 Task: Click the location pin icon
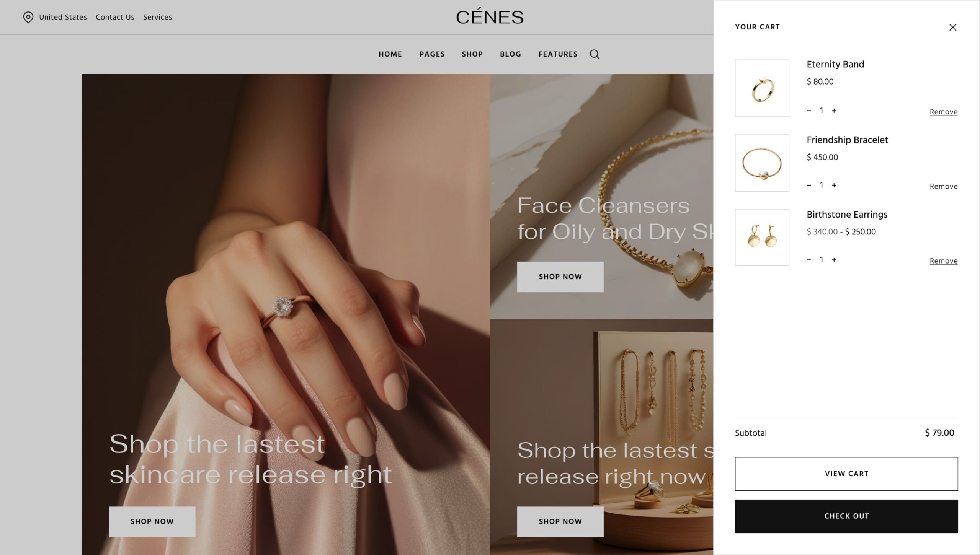pyautogui.click(x=28, y=17)
